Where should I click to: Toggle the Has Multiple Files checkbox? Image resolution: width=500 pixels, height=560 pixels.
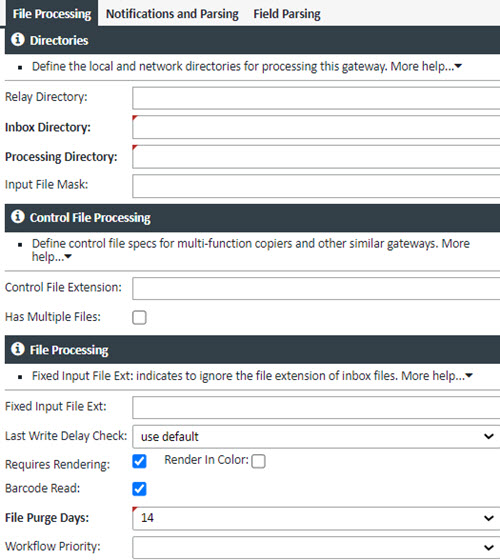tap(139, 317)
